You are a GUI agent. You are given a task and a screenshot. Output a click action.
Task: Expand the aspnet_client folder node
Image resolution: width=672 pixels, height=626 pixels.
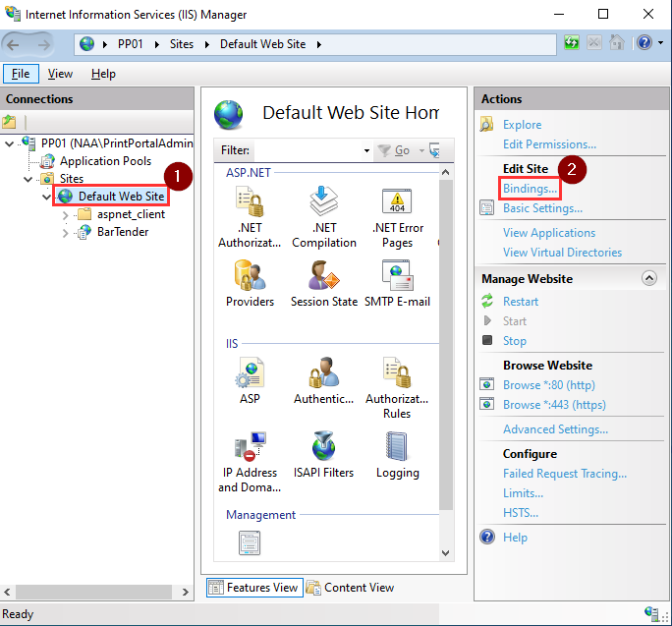(x=65, y=215)
